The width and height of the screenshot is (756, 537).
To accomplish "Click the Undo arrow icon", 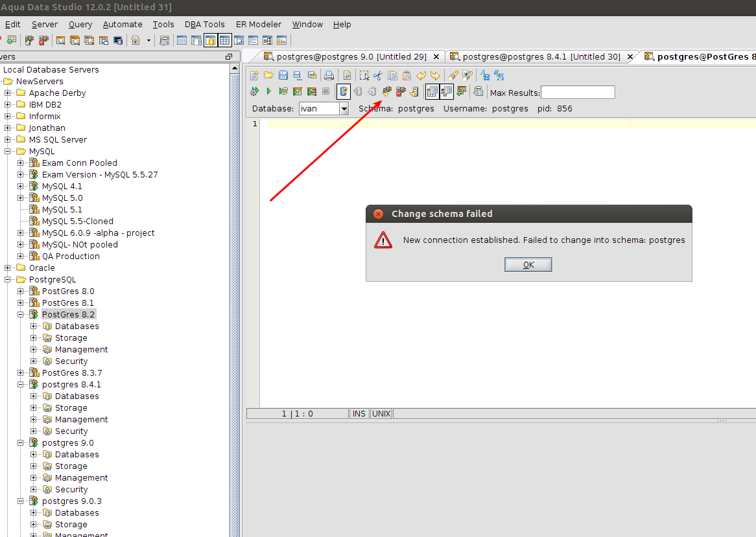I will 421,75.
